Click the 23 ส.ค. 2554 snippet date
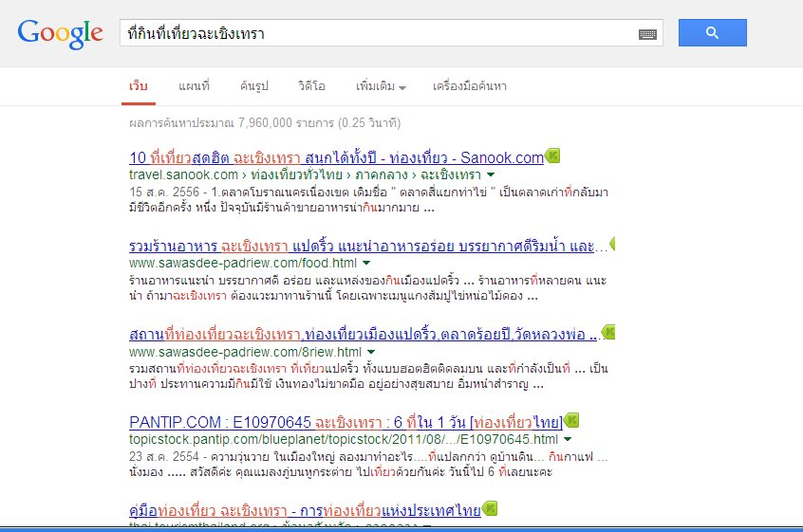Screen dimensions: 803x532 (x=164, y=456)
